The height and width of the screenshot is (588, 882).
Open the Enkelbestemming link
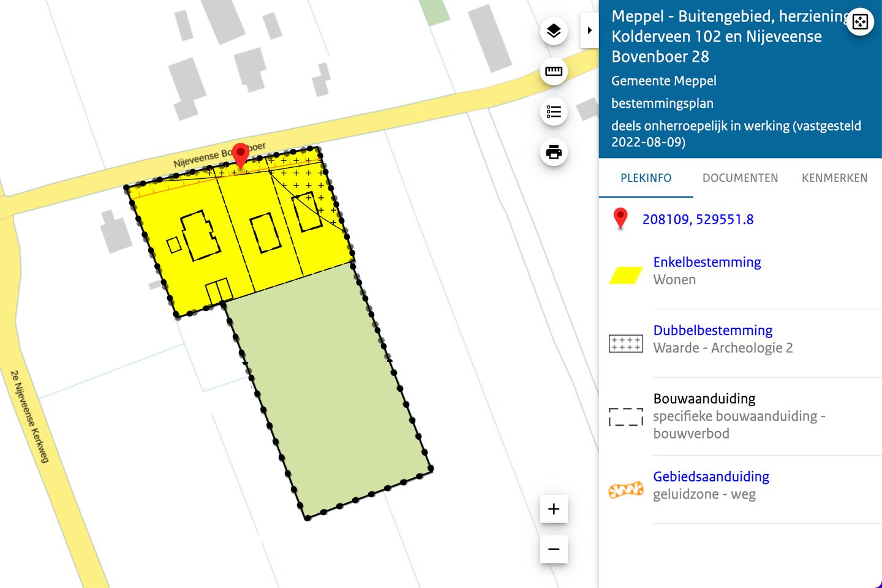tap(707, 262)
